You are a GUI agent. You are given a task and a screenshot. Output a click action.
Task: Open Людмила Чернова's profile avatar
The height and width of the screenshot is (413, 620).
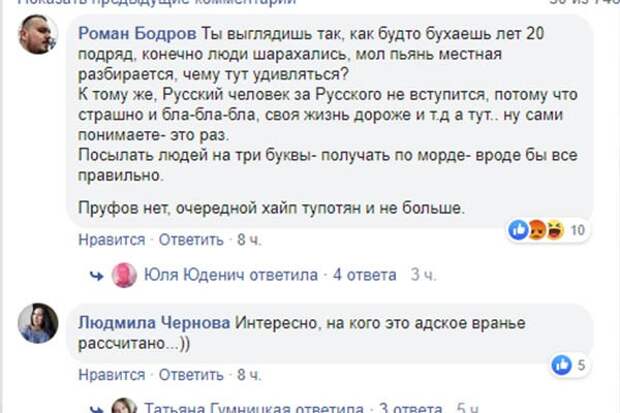(38, 323)
